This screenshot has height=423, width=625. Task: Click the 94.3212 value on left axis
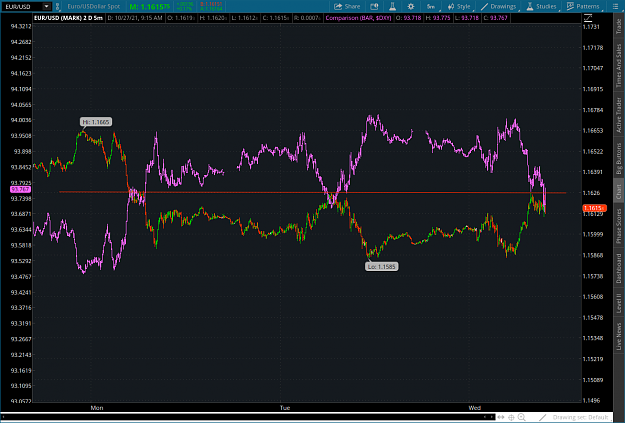[x=21, y=26]
